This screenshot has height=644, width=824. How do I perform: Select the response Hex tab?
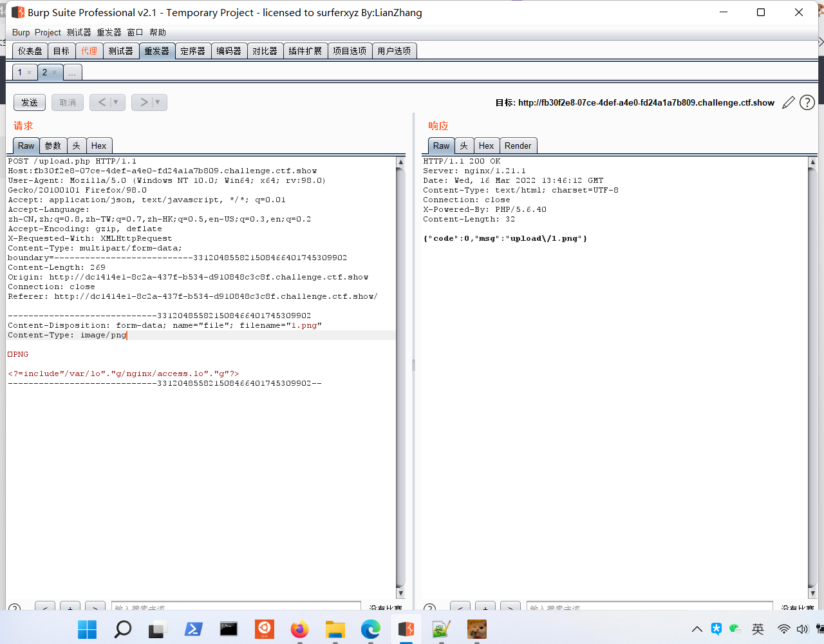(x=486, y=146)
